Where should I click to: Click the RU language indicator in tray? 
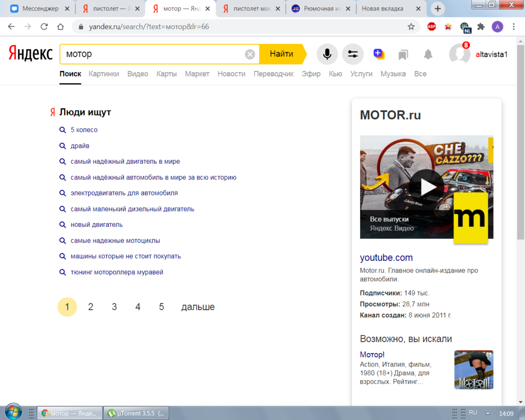473,413
